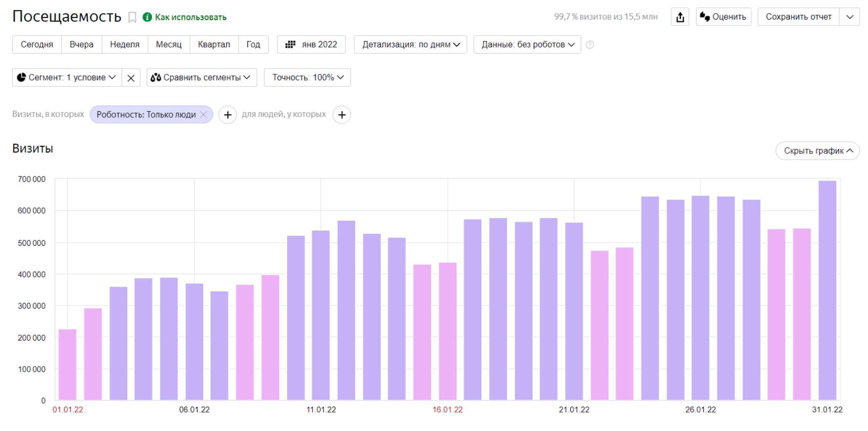Image resolution: width=868 pixels, height=431 pixels.
Task: Open the Данные: без роботов dropdown
Action: click(527, 44)
